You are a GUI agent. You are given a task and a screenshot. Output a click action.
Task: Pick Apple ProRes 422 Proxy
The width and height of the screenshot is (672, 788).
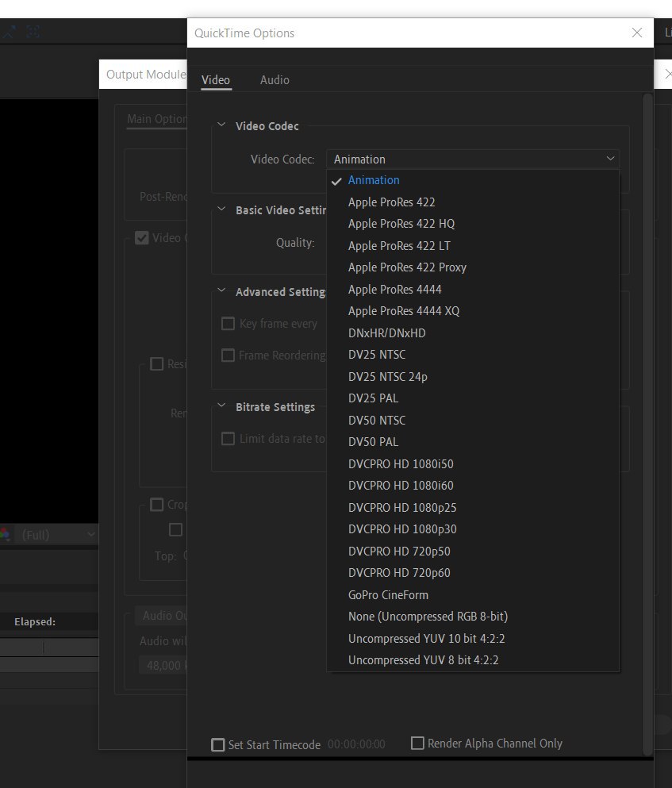pos(473,267)
